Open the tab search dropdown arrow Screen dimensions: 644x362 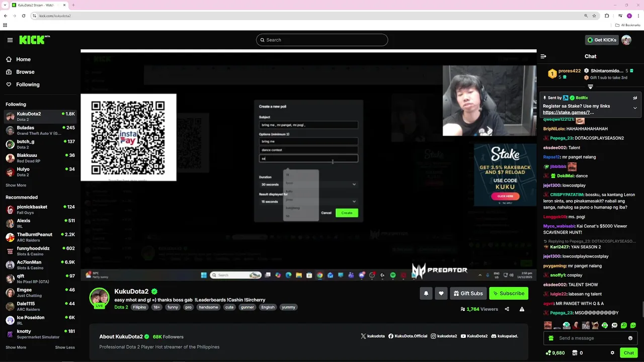coord(6,5)
